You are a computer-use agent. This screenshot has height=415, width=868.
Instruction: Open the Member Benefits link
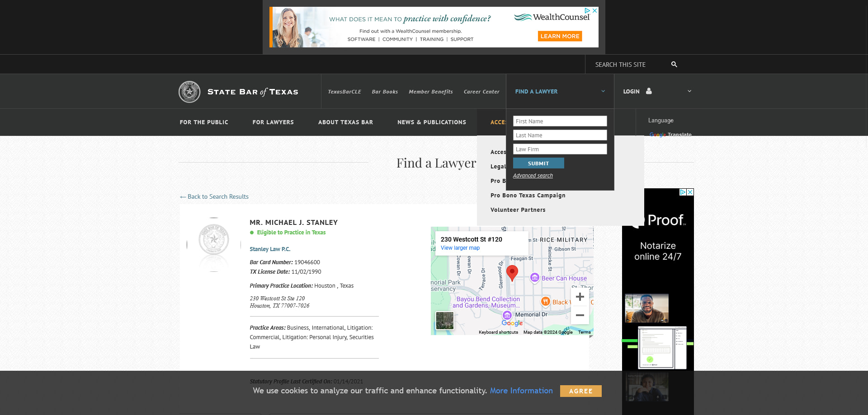pyautogui.click(x=431, y=92)
